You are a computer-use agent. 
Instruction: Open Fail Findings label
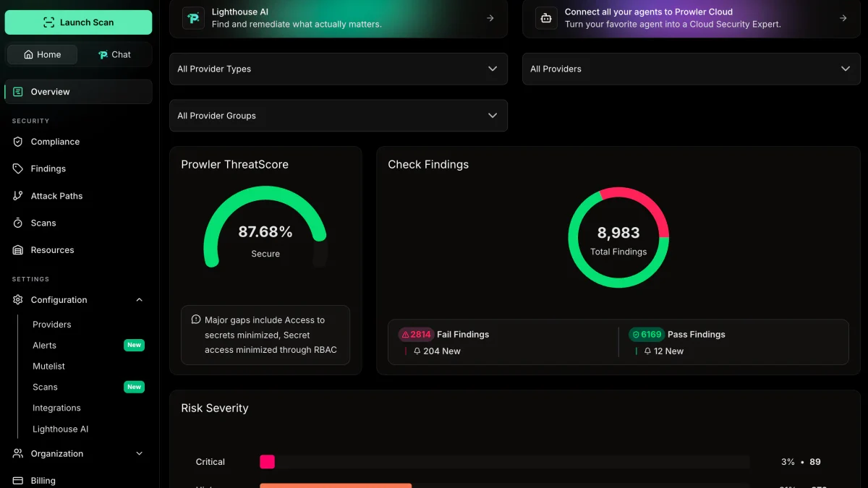click(x=463, y=335)
